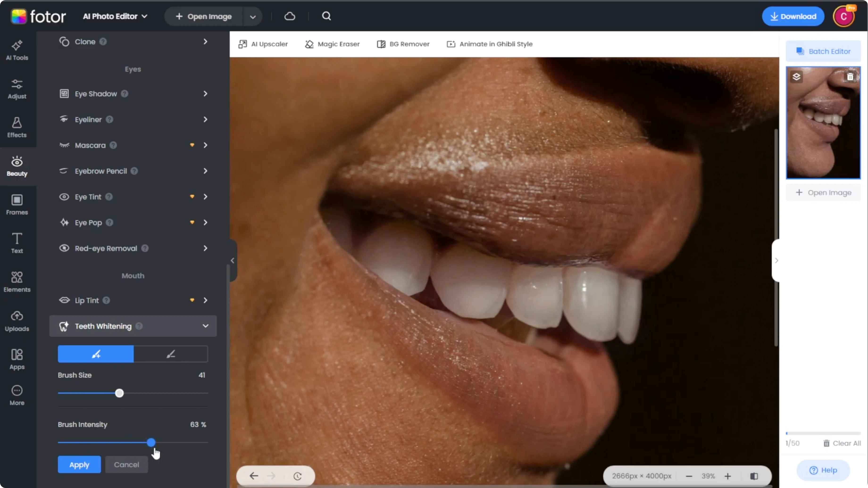The image size is (868, 488).
Task: Click the Brush Size slider handle
Action: pos(119,393)
